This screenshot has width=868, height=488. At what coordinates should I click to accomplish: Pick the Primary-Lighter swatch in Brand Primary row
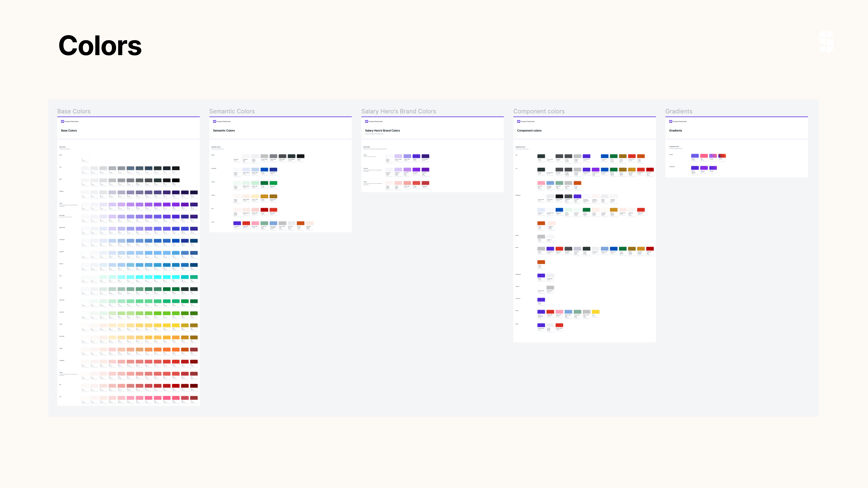click(x=398, y=156)
